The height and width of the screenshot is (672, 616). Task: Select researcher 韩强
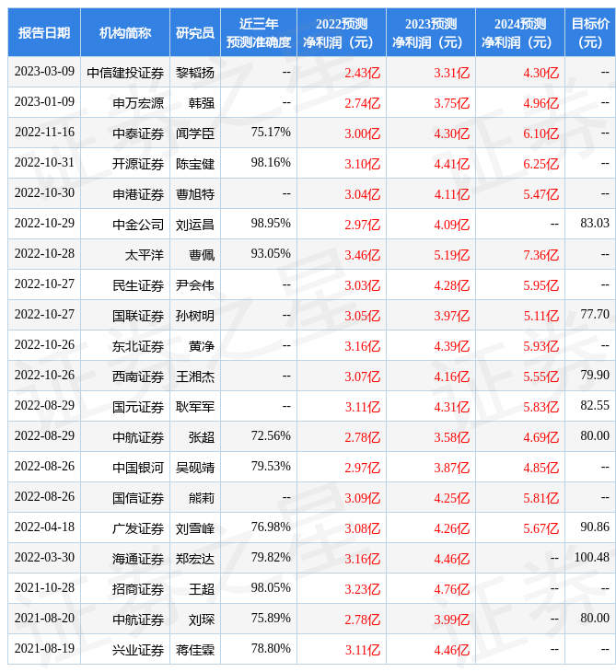201,103
